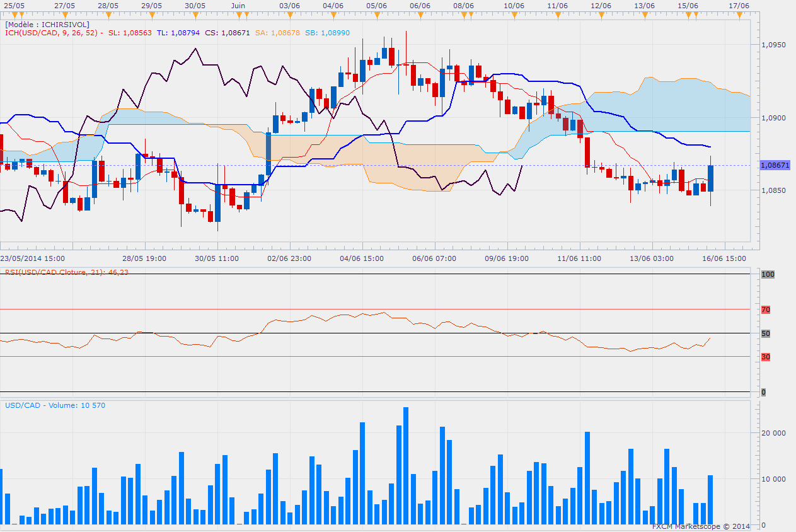Click the "1,0950" price axis label

(772, 45)
